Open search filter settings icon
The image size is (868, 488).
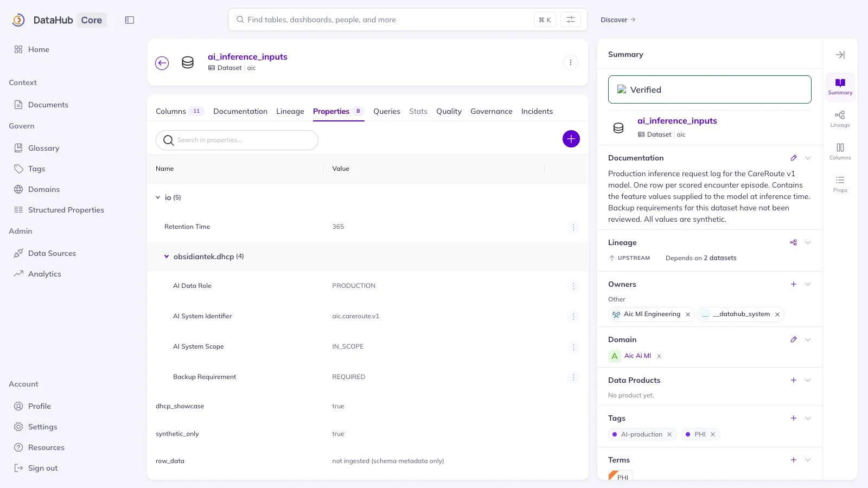click(570, 20)
